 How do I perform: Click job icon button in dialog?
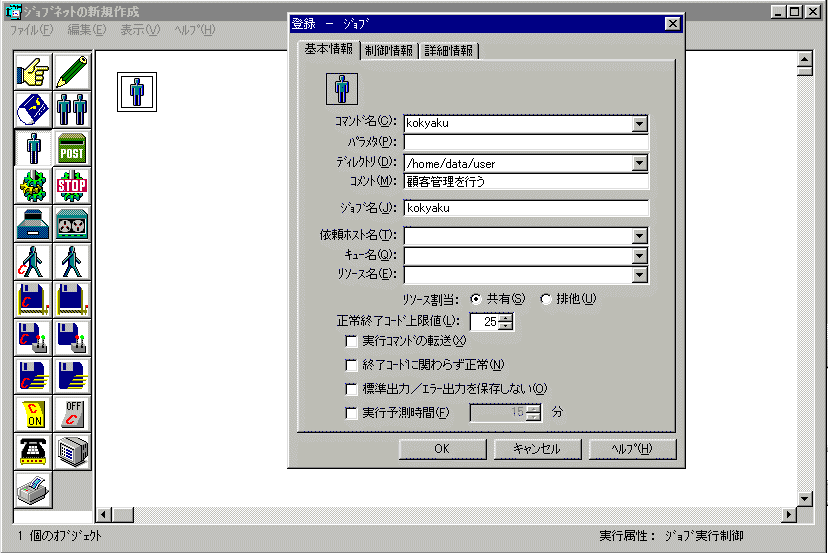342,89
